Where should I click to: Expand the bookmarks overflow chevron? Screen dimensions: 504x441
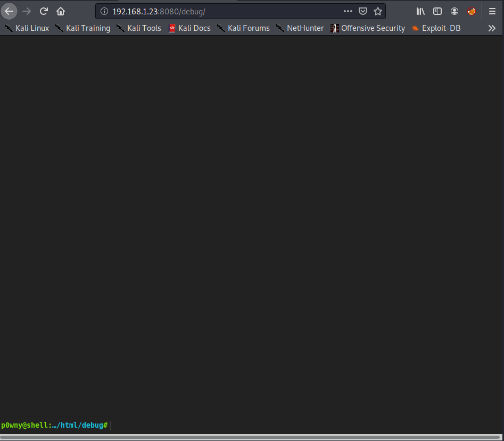click(x=492, y=28)
